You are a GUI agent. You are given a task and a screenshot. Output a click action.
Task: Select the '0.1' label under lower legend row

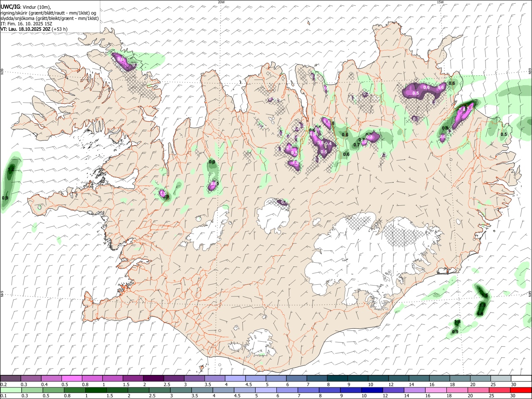3,396
